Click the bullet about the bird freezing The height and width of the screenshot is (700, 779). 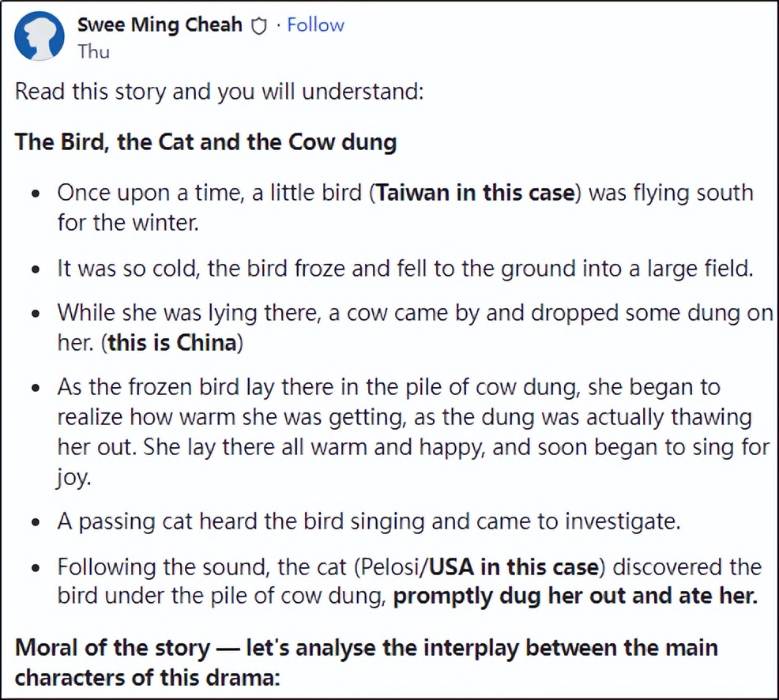coord(403,268)
